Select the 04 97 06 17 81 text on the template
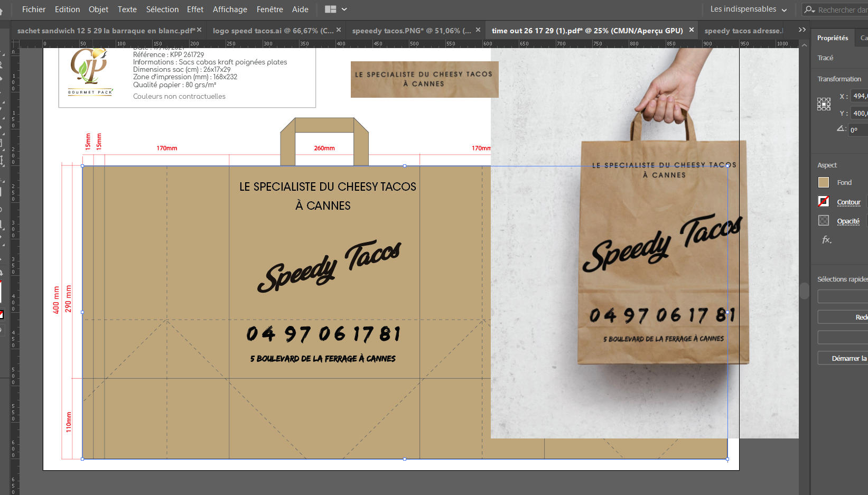Viewport: 868px width, 495px height. 323,334
